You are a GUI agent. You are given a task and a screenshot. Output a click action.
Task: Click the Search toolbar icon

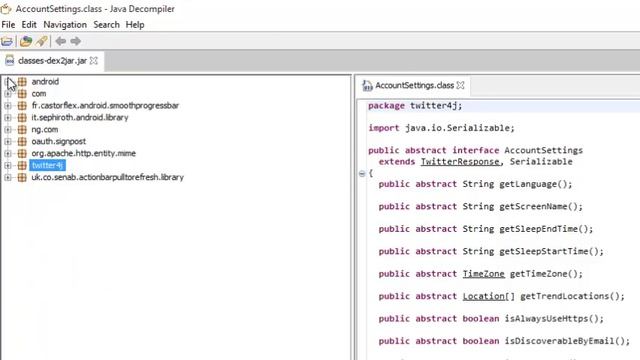[42, 41]
